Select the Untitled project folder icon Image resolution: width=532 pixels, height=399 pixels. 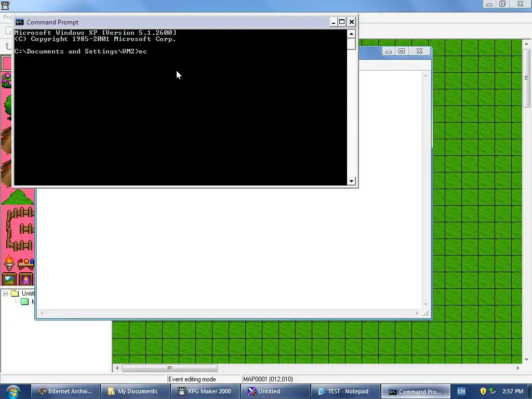(15, 293)
